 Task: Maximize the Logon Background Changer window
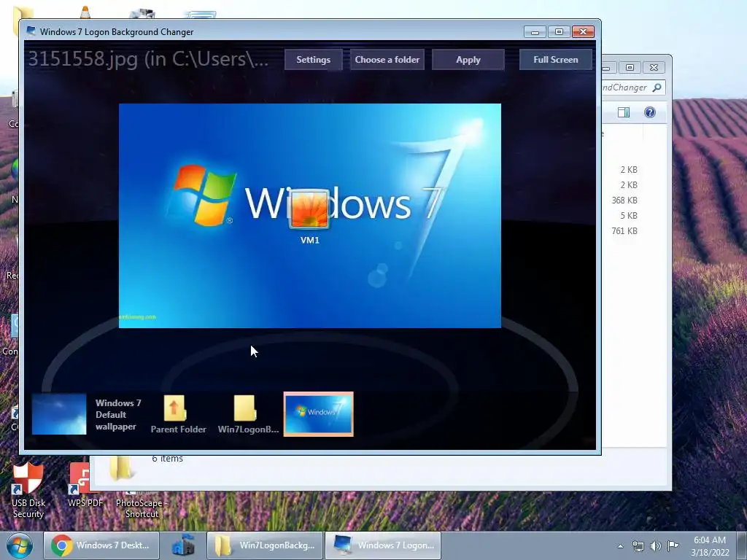[x=559, y=32]
